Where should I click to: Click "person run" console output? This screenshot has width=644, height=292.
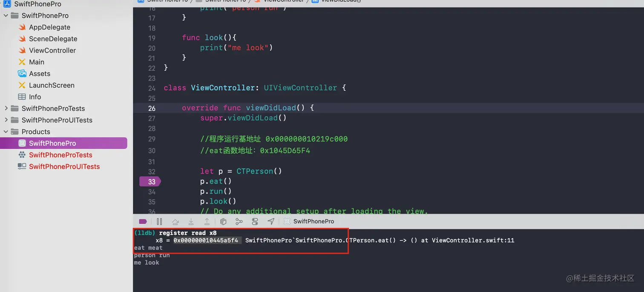(x=152, y=255)
